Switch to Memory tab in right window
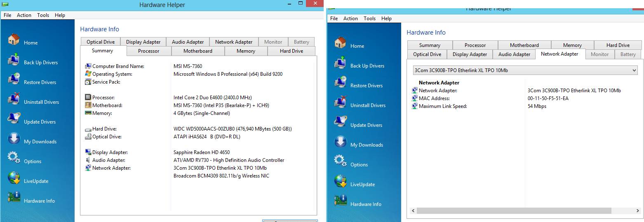Image resolution: width=644 pixels, height=222 pixels. (x=572, y=45)
